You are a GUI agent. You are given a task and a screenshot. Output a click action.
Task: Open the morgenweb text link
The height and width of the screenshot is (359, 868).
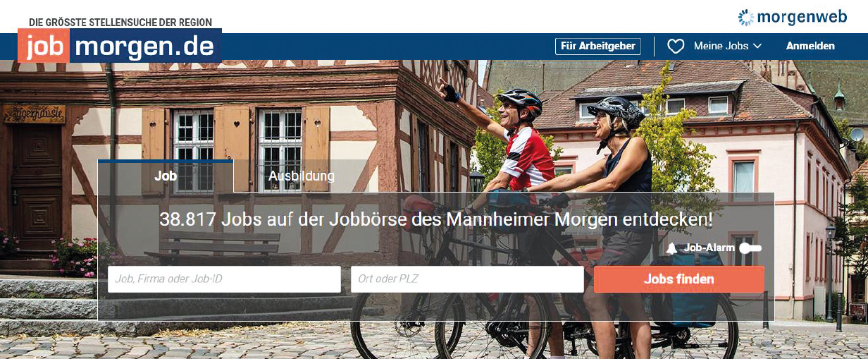click(802, 17)
